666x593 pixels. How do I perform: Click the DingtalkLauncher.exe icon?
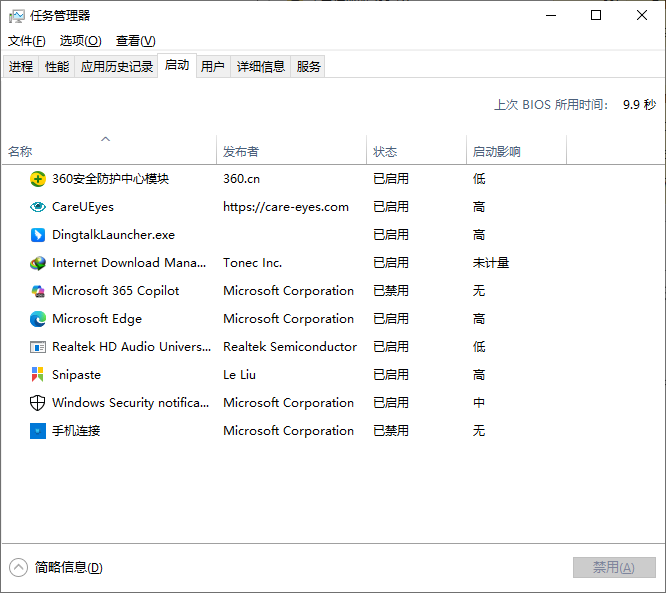(x=38, y=235)
